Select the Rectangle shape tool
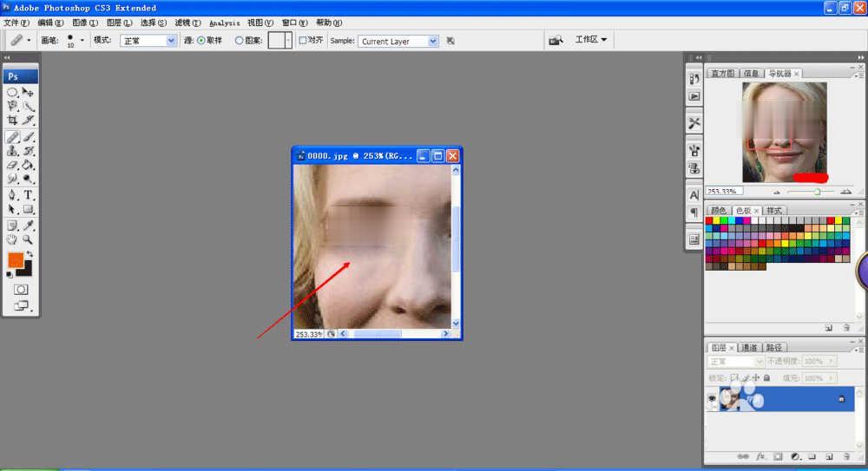Image resolution: width=868 pixels, height=471 pixels. click(x=28, y=209)
